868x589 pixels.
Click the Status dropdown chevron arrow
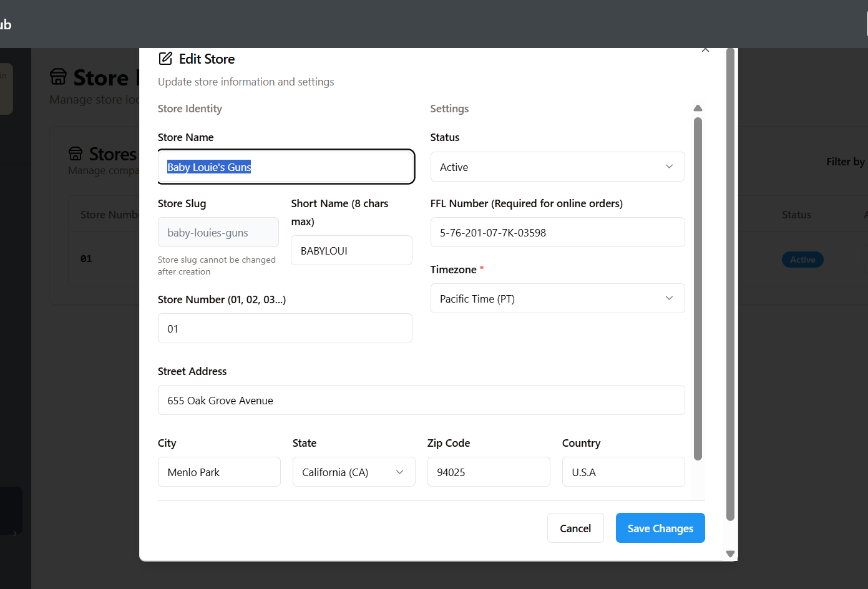tap(669, 167)
